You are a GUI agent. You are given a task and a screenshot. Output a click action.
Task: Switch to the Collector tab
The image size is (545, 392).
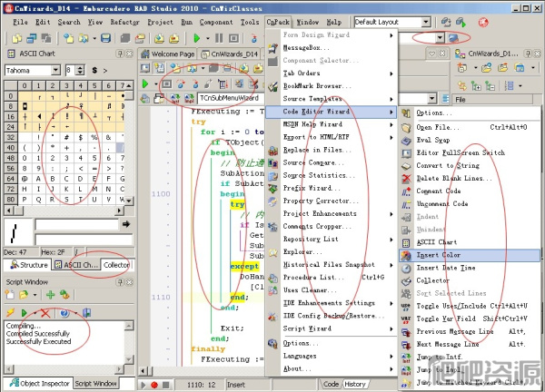coord(115,265)
